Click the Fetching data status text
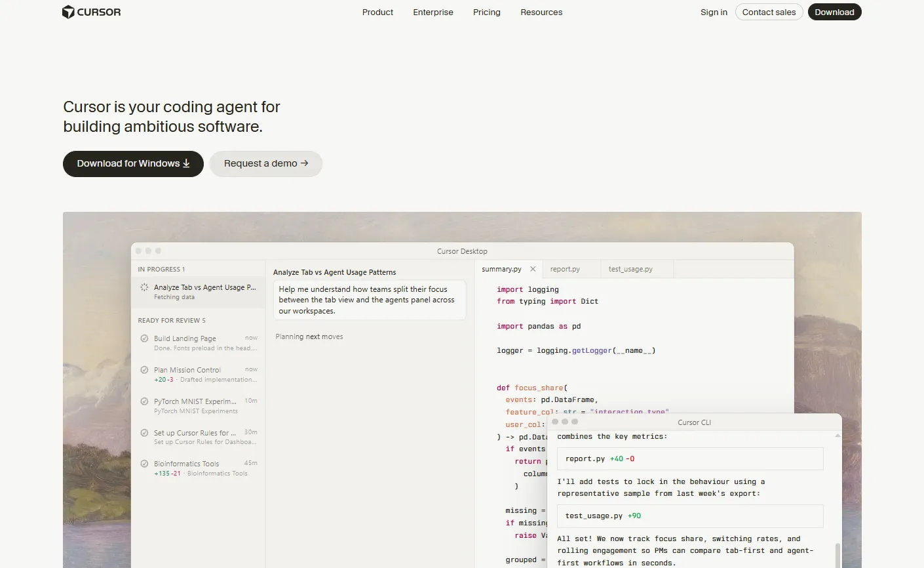Viewport: 924px width, 568px height. [174, 297]
